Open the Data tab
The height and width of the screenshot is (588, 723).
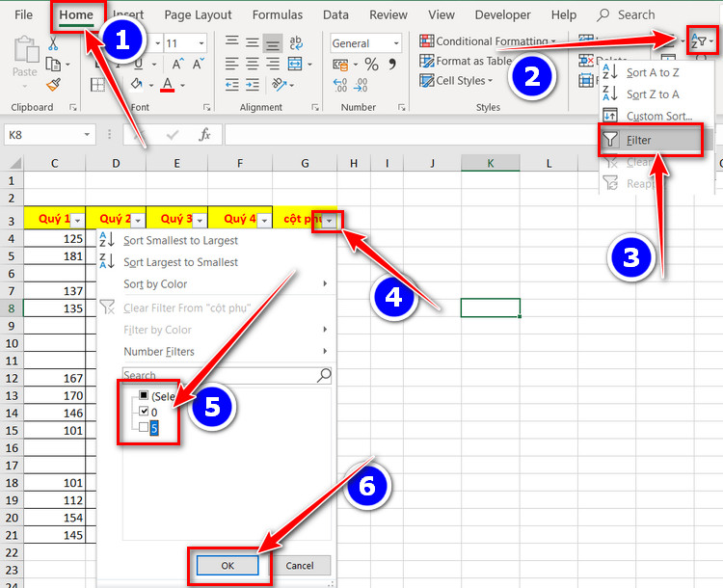click(335, 15)
